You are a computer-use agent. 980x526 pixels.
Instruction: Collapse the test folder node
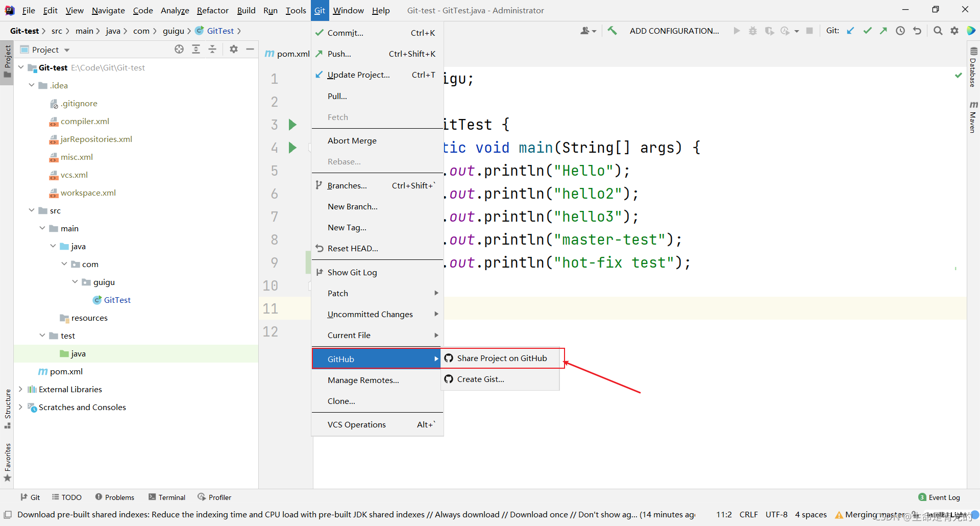42,336
